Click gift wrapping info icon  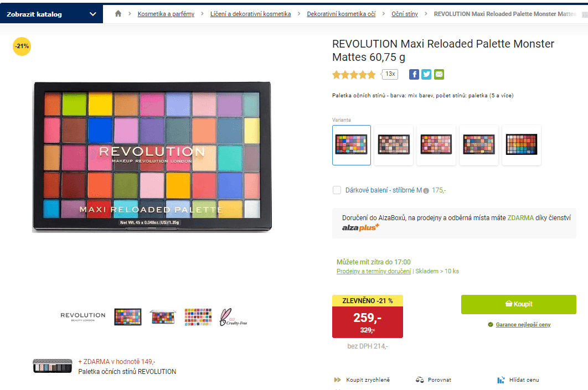pyautogui.click(x=426, y=191)
